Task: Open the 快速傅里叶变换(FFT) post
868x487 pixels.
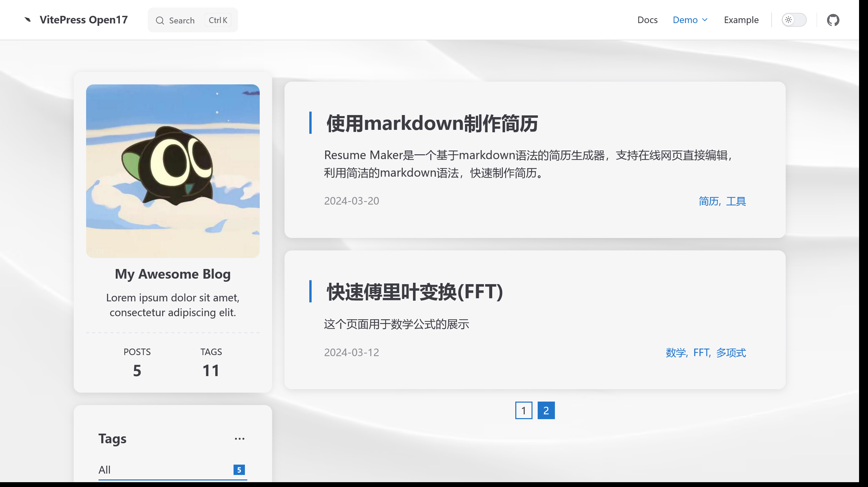Action: [415, 292]
